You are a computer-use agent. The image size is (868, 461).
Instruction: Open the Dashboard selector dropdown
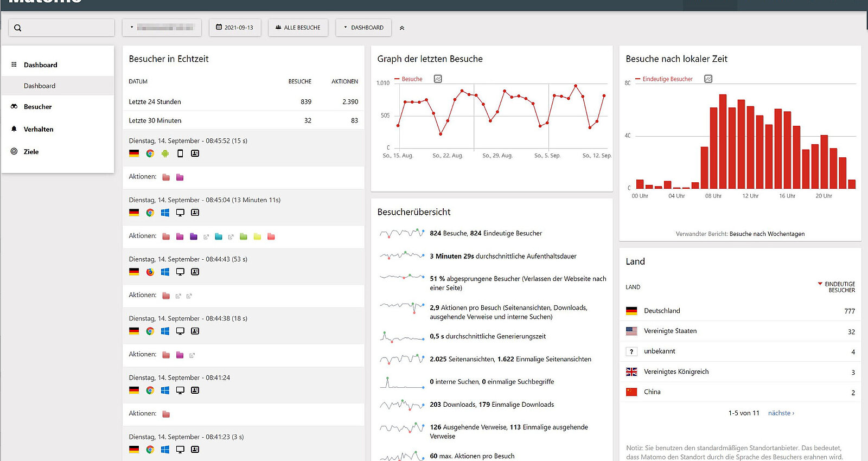[x=363, y=28]
